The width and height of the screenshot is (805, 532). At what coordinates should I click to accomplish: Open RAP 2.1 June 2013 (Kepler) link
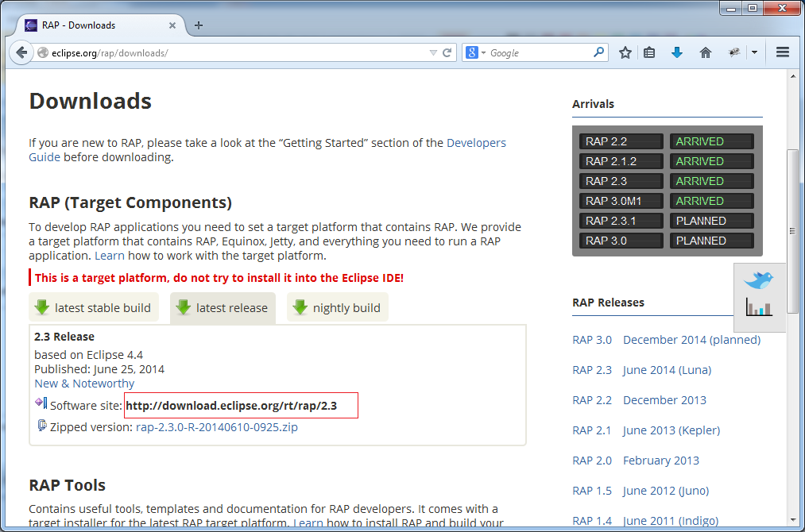[x=646, y=430]
